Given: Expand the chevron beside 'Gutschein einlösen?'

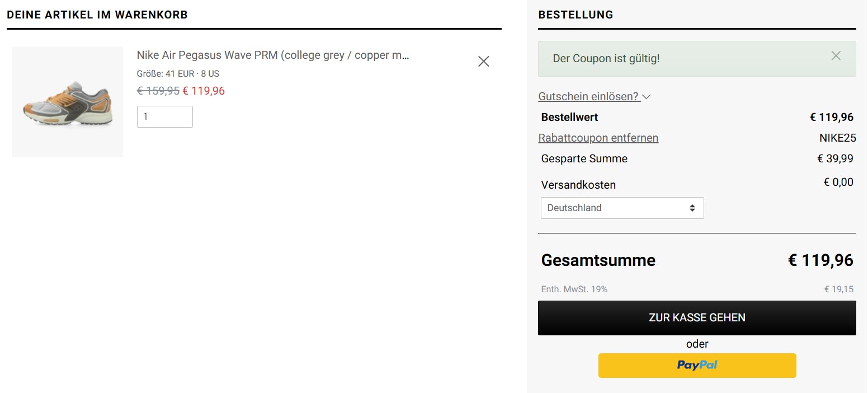Looking at the screenshot, I should pos(647,97).
